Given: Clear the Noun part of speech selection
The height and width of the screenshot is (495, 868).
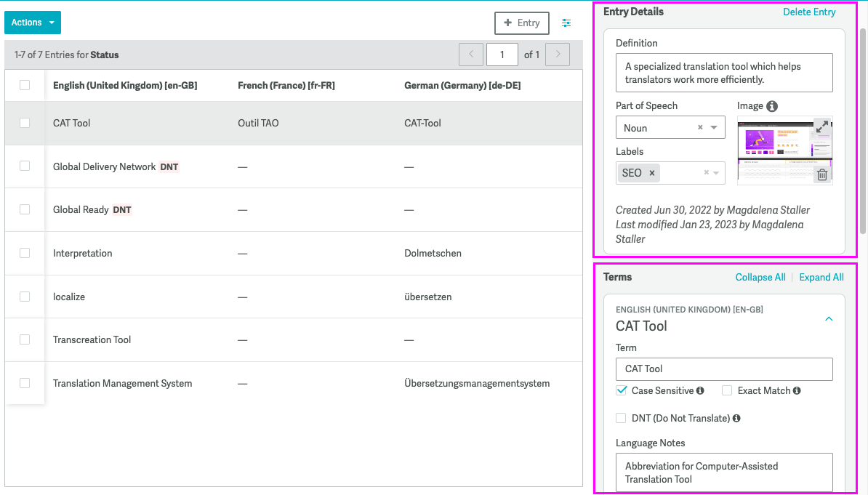Looking at the screenshot, I should 700,128.
